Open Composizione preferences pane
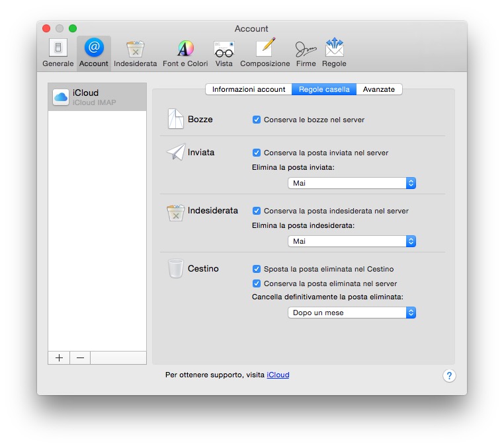 [265, 53]
